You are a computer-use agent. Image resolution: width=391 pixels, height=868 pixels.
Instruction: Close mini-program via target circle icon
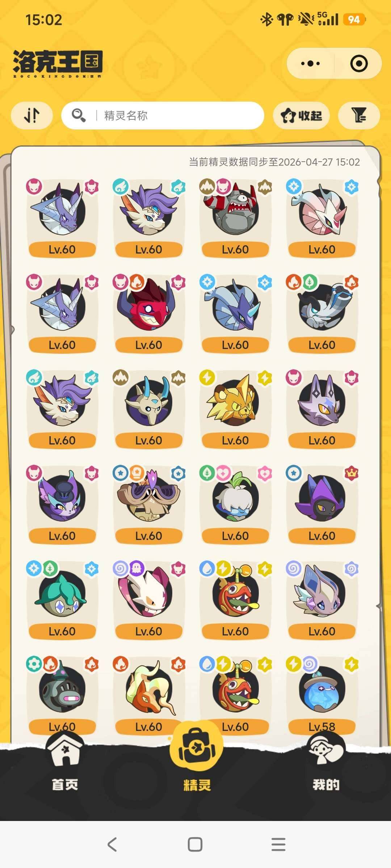pos(359,64)
